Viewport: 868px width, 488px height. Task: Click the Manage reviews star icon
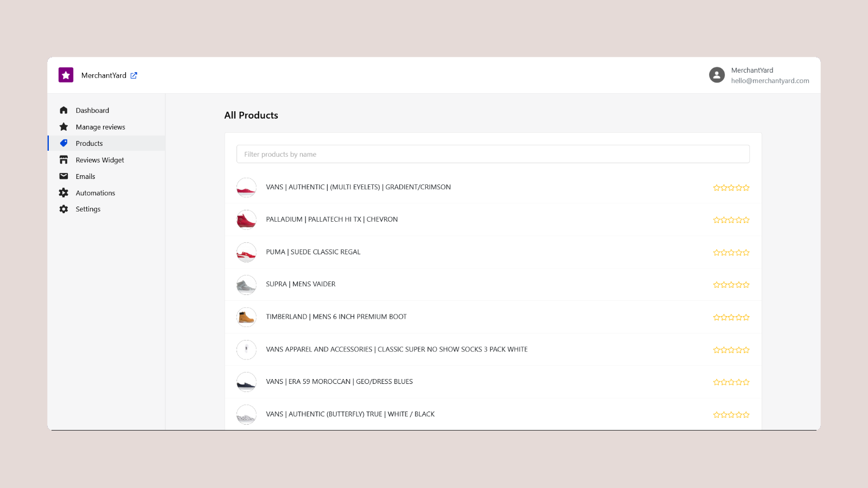click(x=63, y=127)
